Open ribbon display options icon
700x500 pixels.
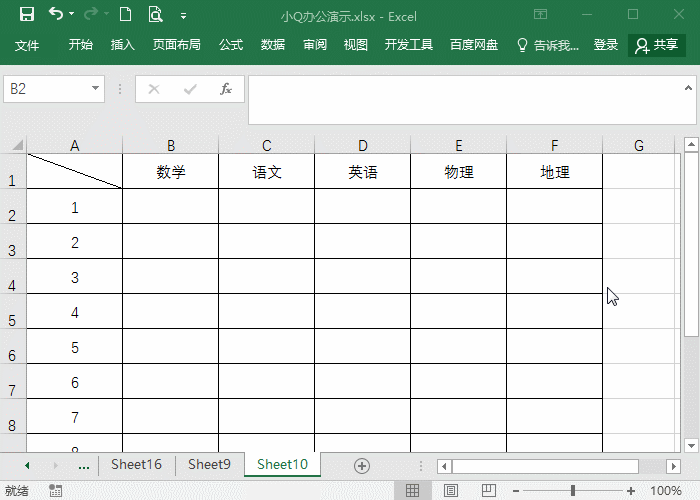click(x=541, y=15)
